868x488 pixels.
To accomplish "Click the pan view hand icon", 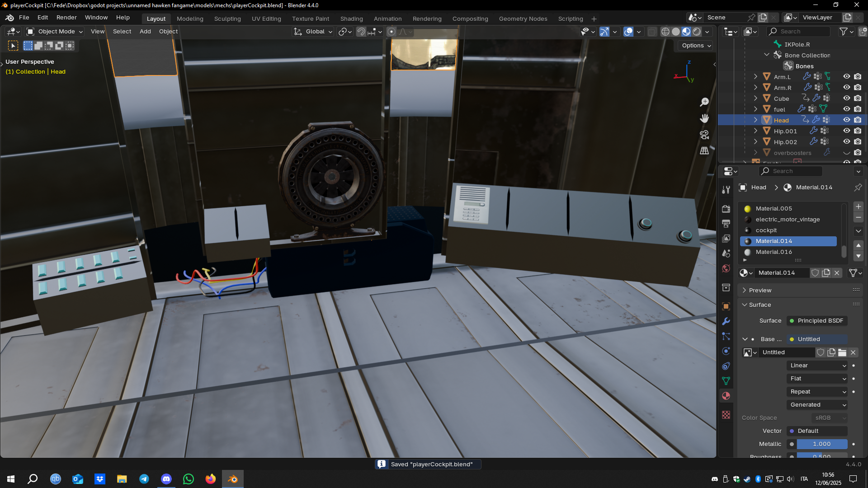I will pos(704,118).
